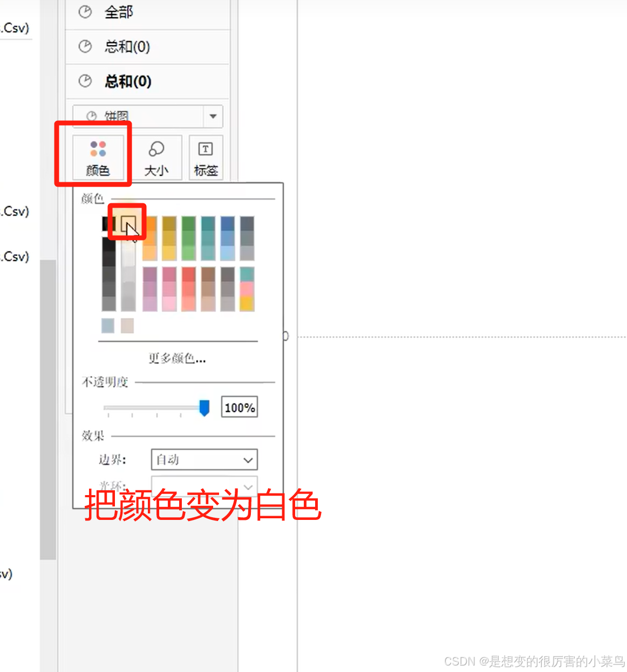
Task: Pick the pink swatch in the multicolor column
Action: [x=247, y=289]
